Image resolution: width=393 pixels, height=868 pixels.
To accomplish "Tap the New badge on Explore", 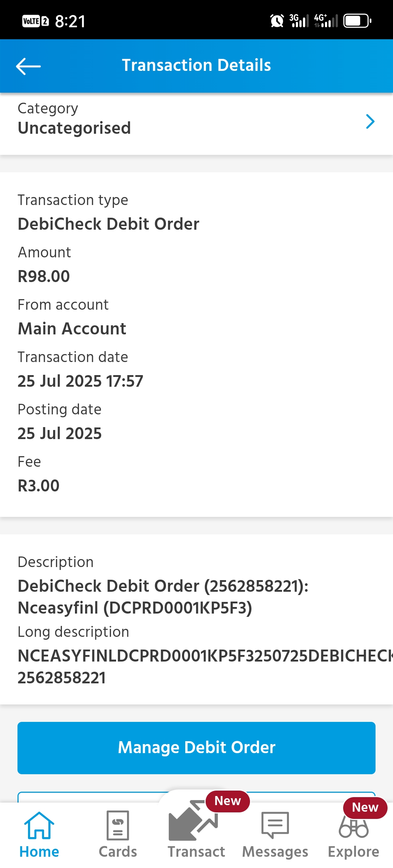I will pos(365,807).
